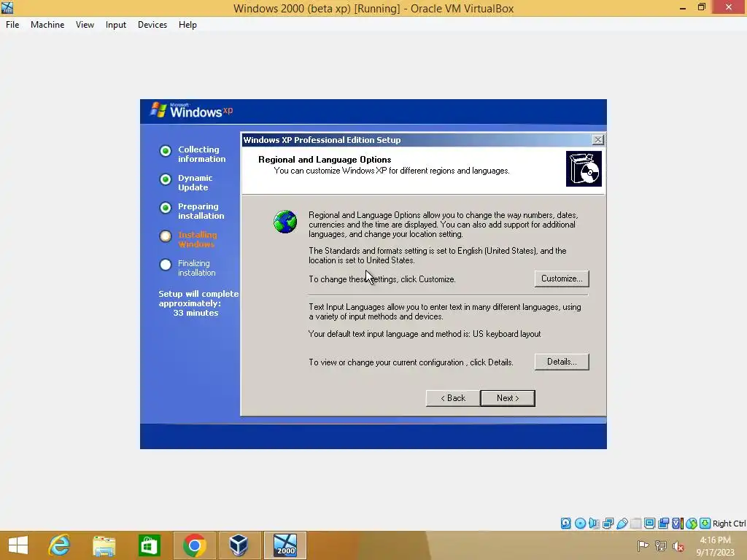This screenshot has width=747, height=560.
Task: Open the File menu
Action: 12,25
